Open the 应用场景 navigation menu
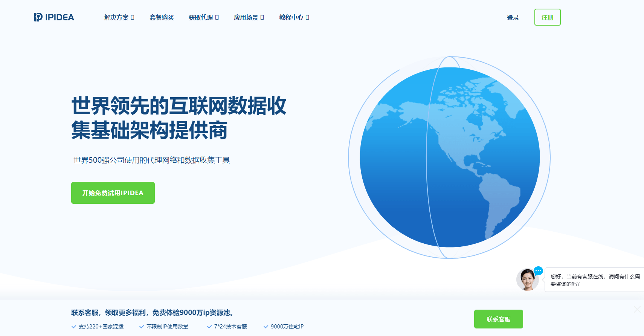This screenshot has width=644, height=336. 246,17
